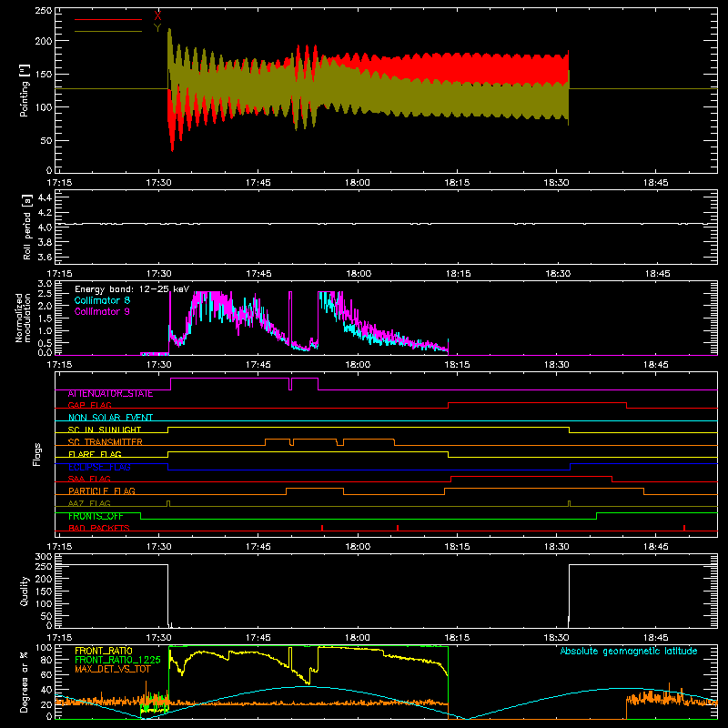The image size is (728, 728).
Task: Click the olive A47_FLAG label
Action: (x=89, y=503)
